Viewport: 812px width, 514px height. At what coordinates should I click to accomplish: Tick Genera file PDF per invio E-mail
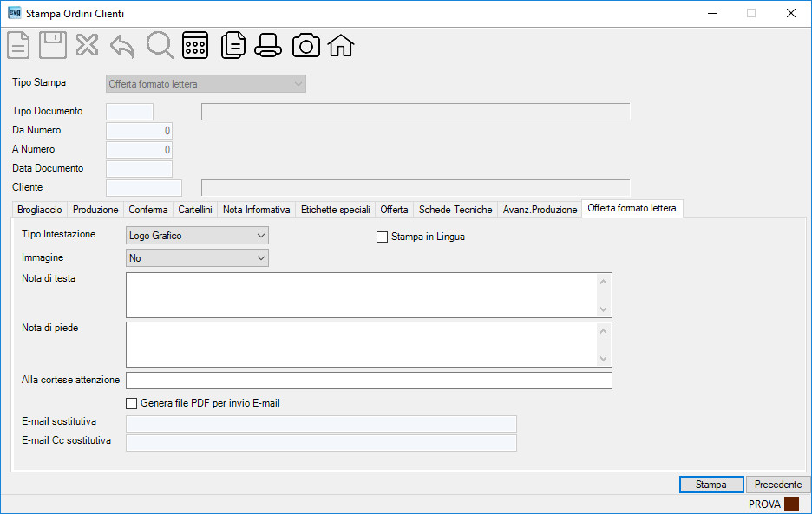[132, 403]
